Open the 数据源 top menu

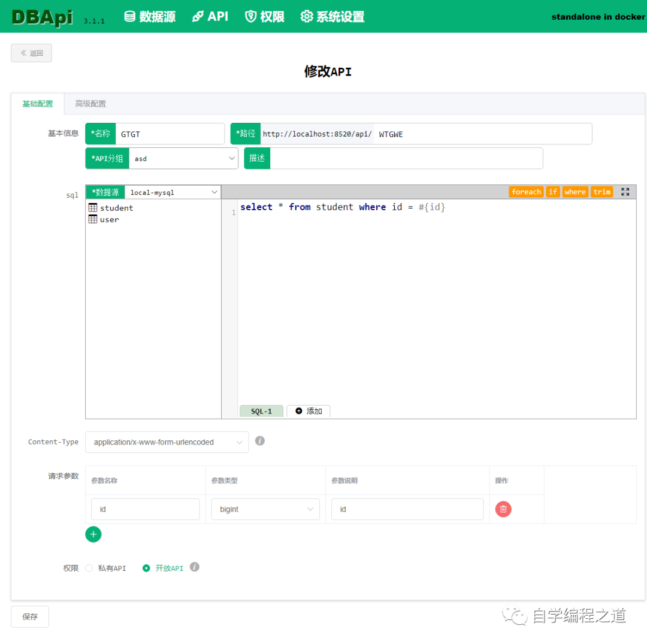click(150, 17)
